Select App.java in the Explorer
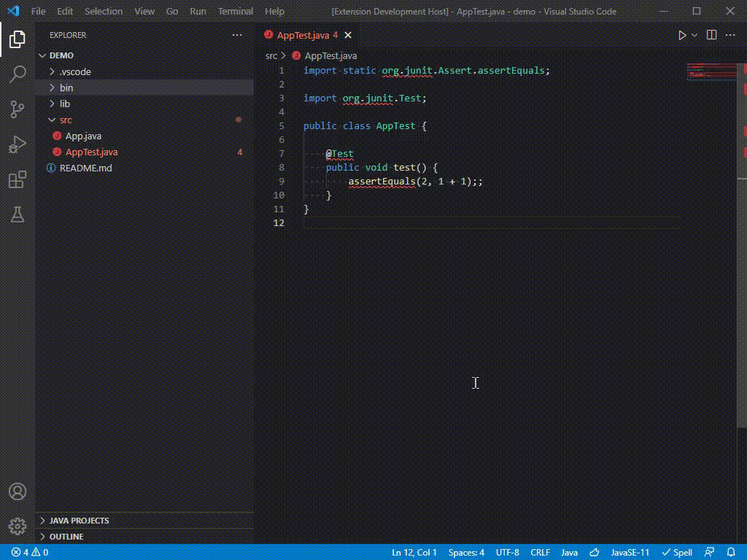Viewport: 747px width, 560px height. point(82,136)
